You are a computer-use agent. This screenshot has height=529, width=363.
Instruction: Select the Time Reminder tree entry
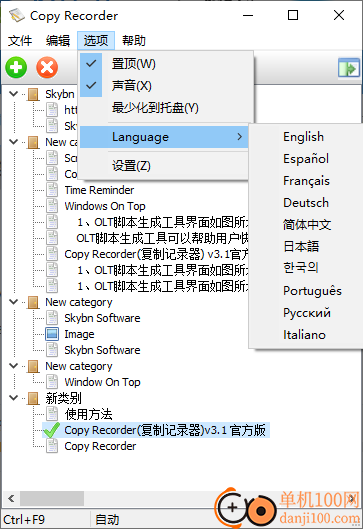coord(99,190)
